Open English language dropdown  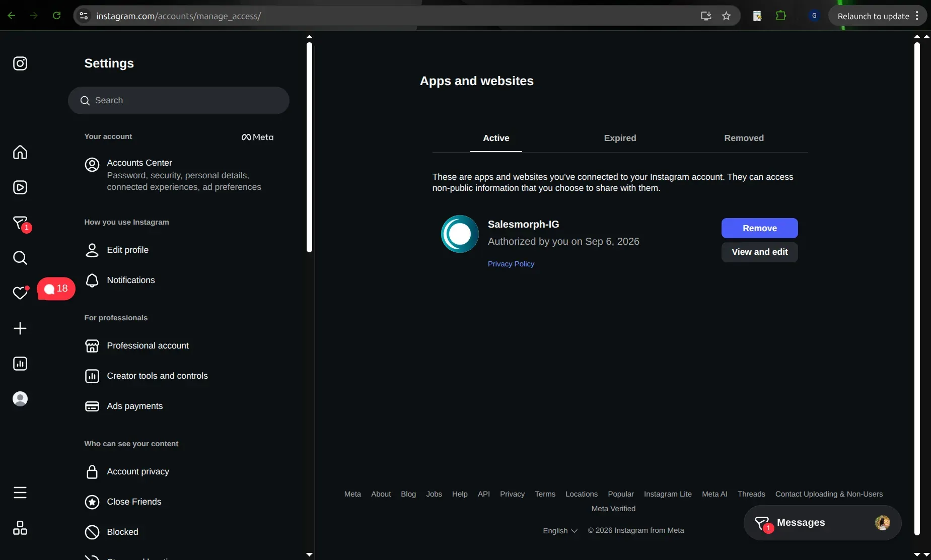point(560,531)
